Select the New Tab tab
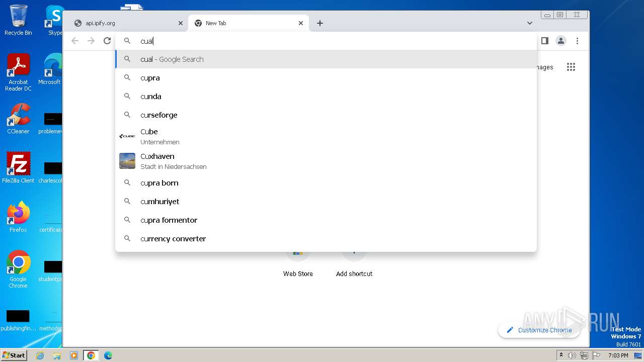 [249, 23]
